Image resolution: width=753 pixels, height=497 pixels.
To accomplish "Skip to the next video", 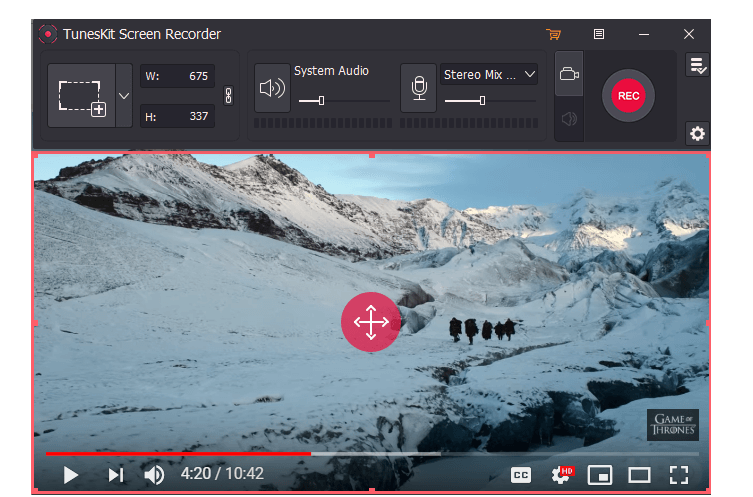I will point(116,475).
